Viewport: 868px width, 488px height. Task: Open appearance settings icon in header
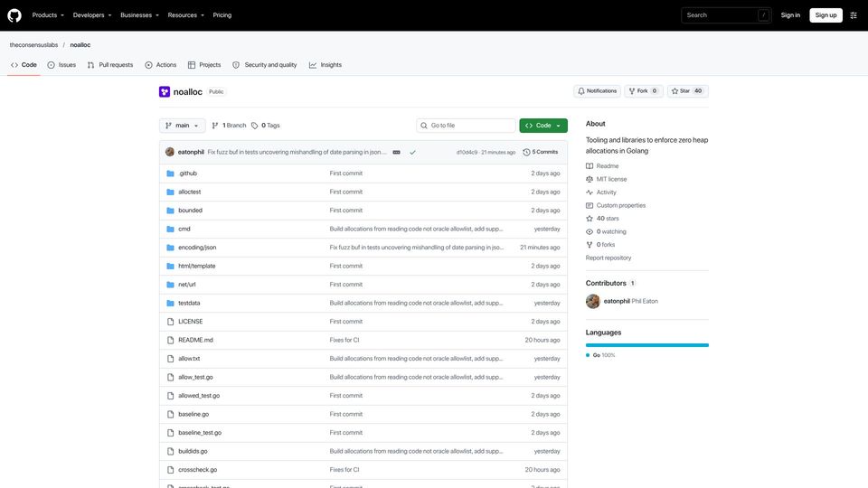point(853,15)
